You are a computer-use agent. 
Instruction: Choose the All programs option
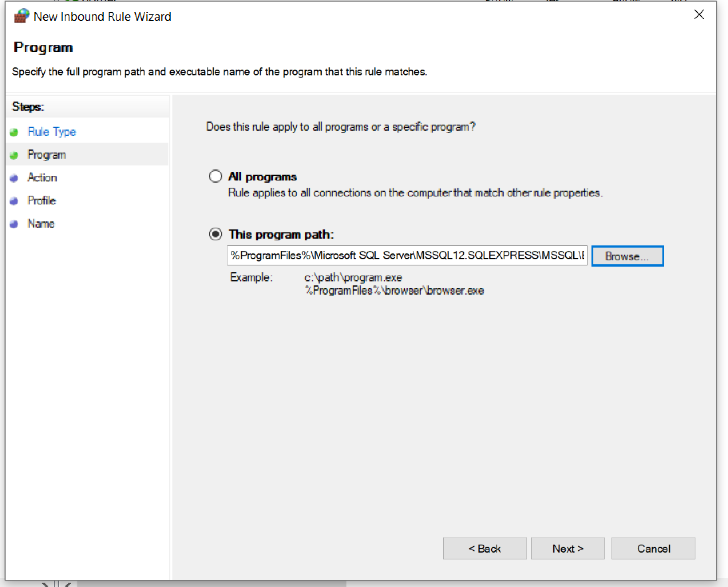click(x=262, y=176)
